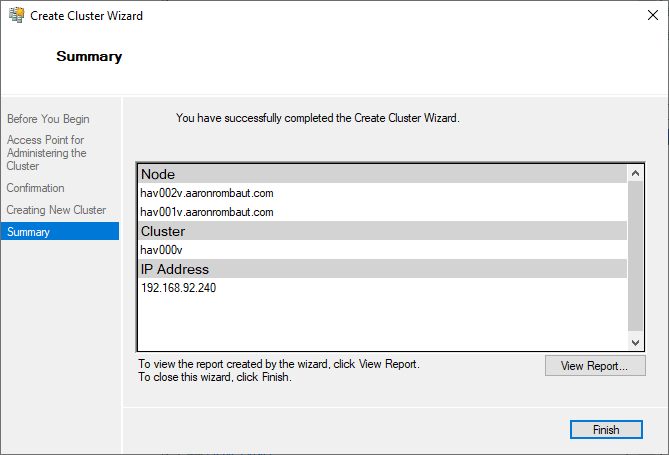Click the IP Address section header
This screenshot has height=455, width=669.
(175, 269)
